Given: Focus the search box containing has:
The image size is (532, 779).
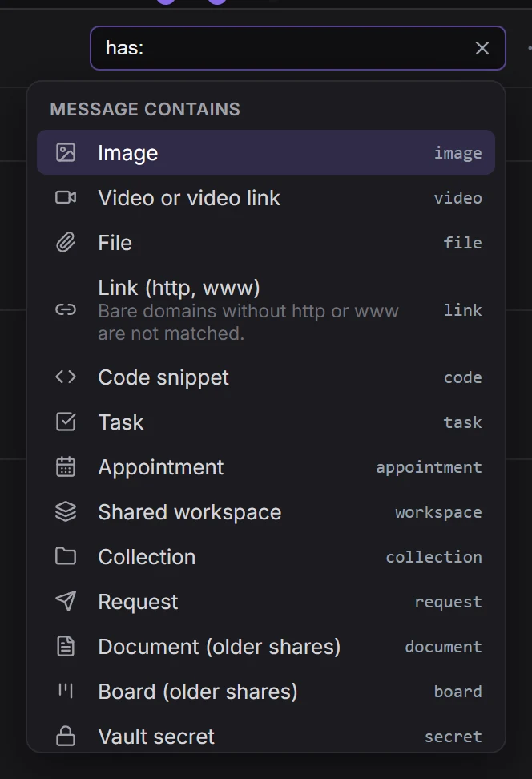Looking at the screenshot, I should point(298,48).
